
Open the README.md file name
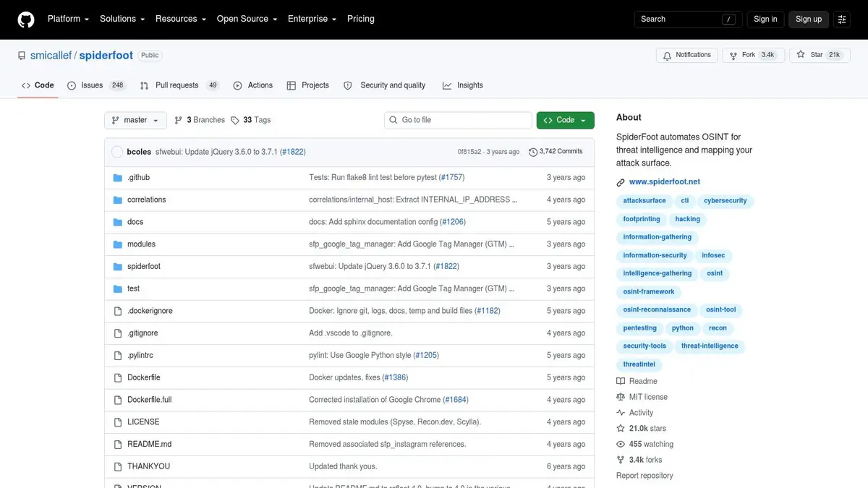149,444
